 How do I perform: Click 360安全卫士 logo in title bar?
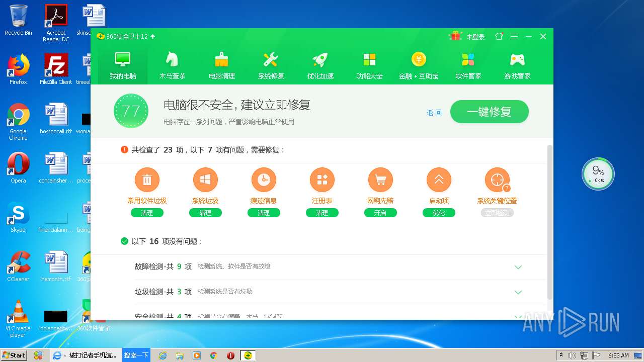[x=100, y=36]
